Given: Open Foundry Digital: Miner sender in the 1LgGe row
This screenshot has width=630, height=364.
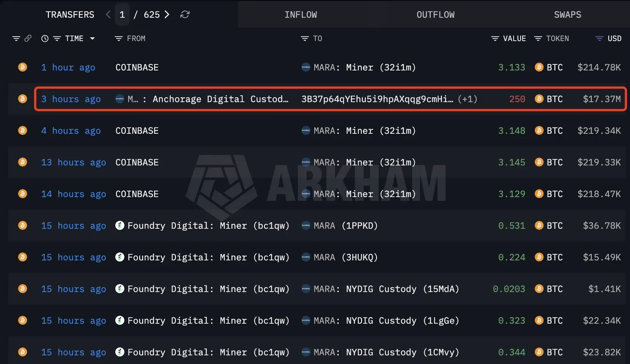Looking at the screenshot, I should (208, 321).
